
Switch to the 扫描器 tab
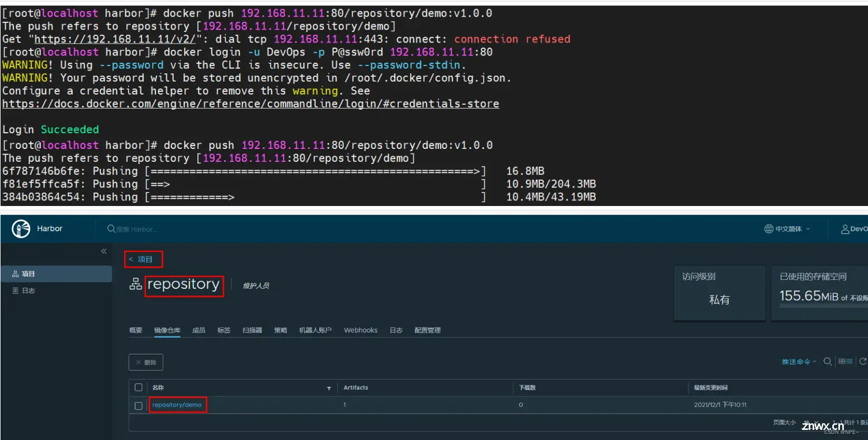252,330
